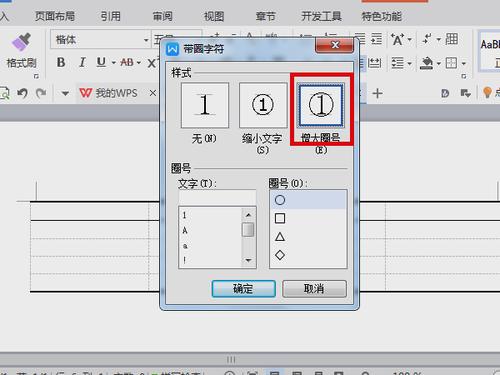The image size is (500, 375).
Task: Apply Underline formatting
Action: point(101,62)
